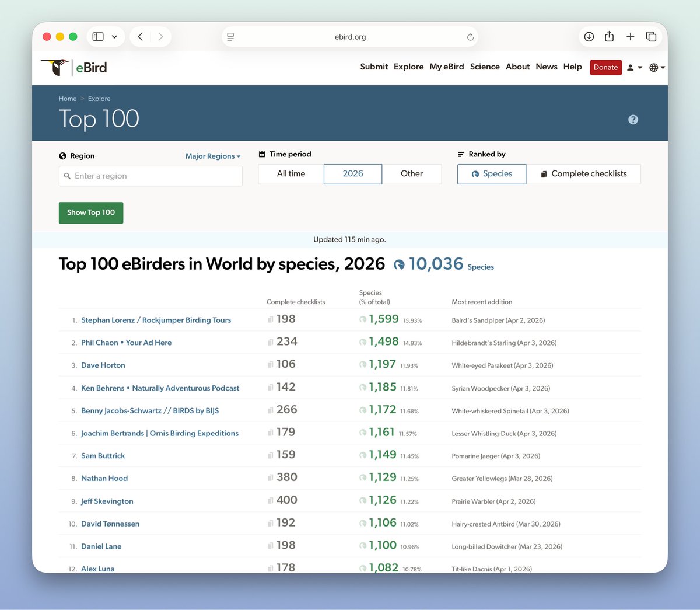Screen dimensions: 700x610
Task: Close the Safari window red button
Action: [47, 37]
